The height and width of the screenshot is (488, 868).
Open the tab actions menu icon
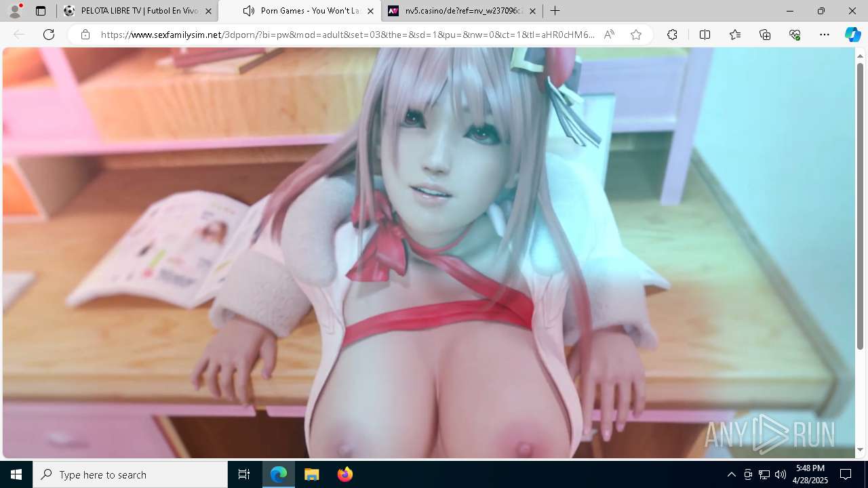(41, 11)
